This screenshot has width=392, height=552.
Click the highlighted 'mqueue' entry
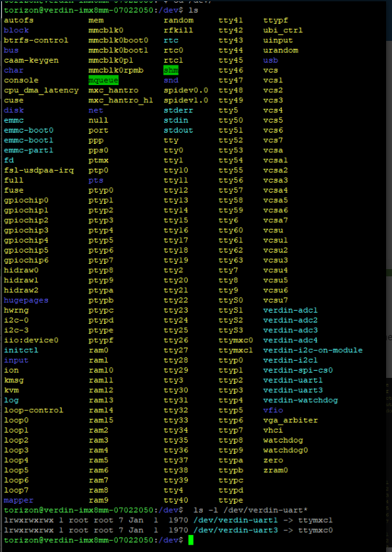tap(103, 80)
